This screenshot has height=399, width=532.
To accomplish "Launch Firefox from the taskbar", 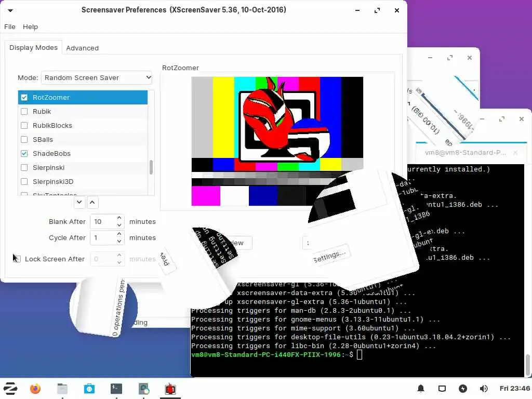I will coord(35,389).
